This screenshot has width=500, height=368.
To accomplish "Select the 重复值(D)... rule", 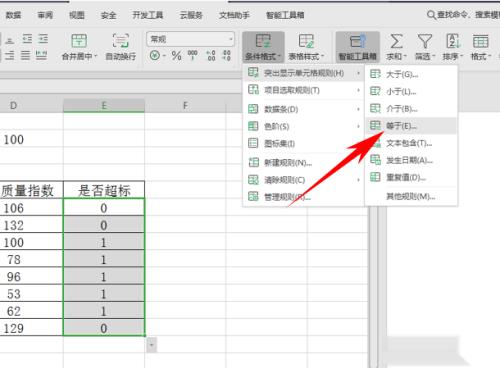I will [411, 177].
